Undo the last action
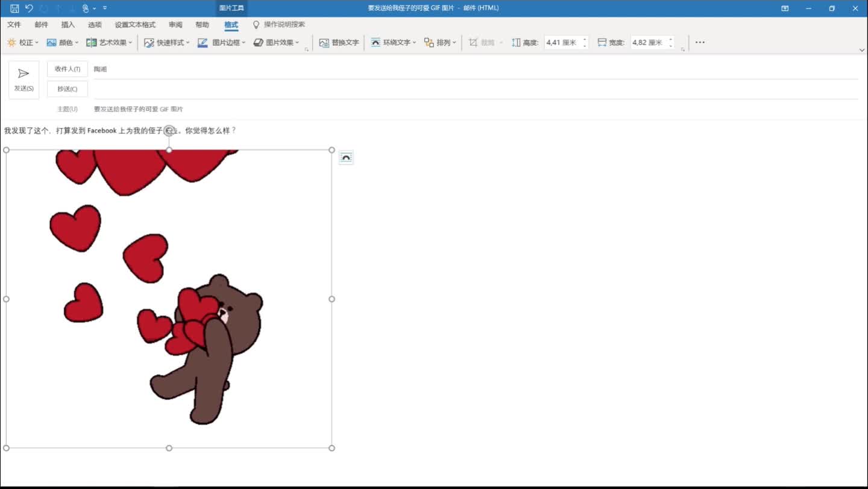 pos(29,8)
